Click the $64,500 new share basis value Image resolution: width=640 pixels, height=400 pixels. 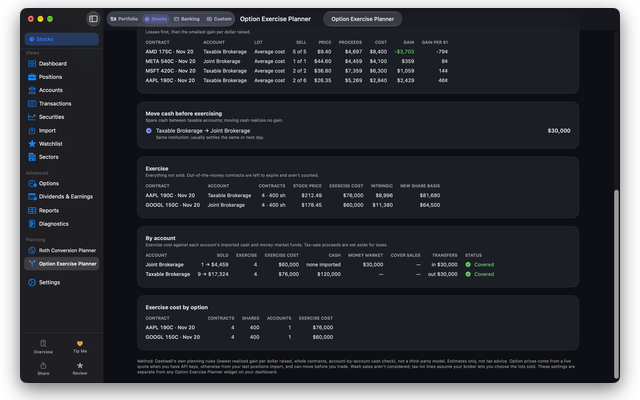(x=430, y=205)
